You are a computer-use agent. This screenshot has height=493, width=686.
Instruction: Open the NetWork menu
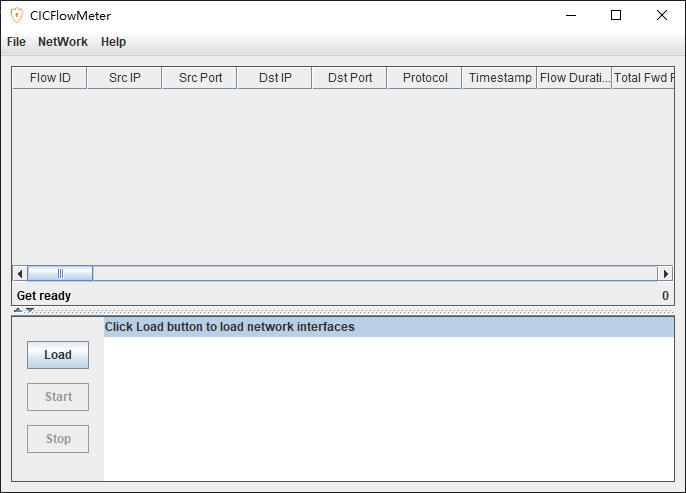[63, 42]
